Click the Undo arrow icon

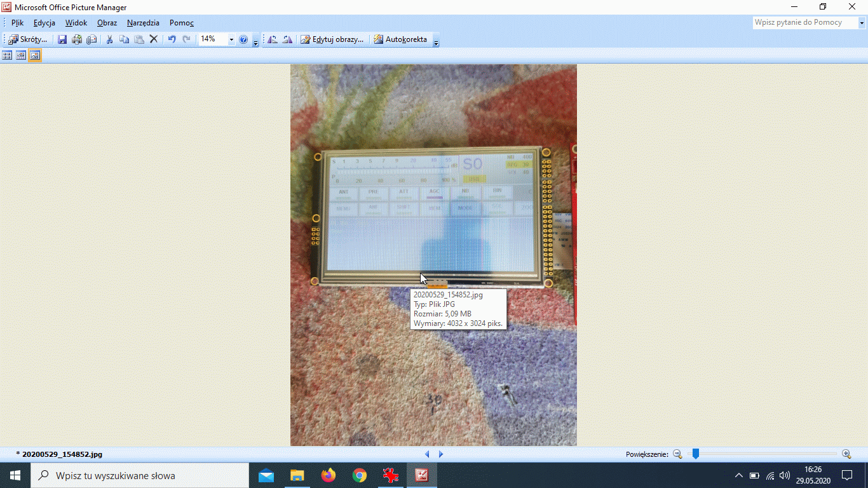(172, 39)
